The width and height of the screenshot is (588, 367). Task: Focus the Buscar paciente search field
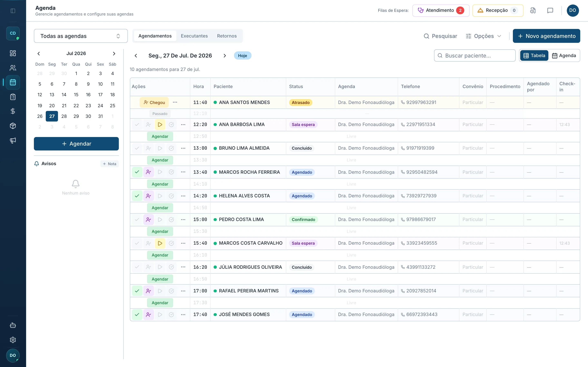[x=475, y=56]
